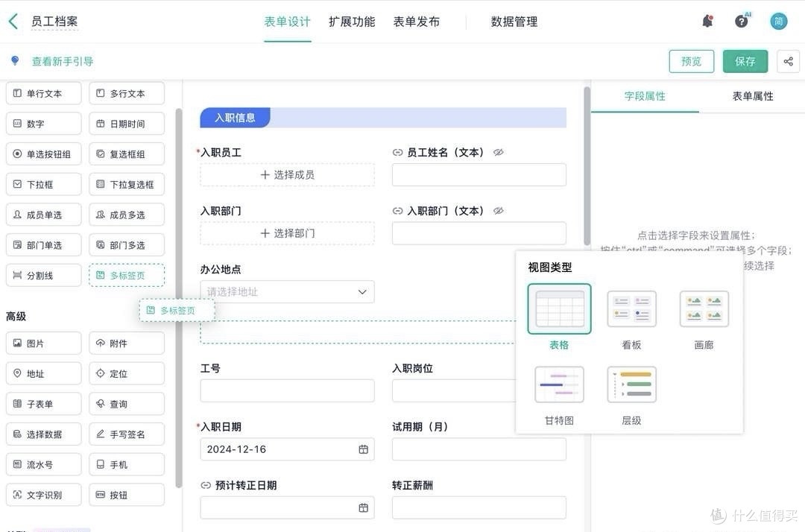805x532 pixels.
Task: Open the notification bell icon
Action: (707, 22)
